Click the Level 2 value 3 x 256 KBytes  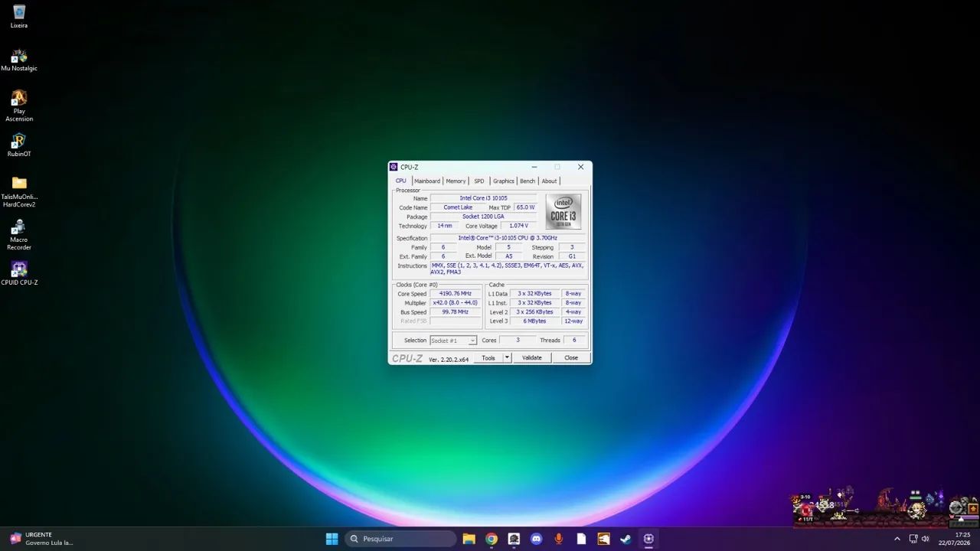[x=534, y=312]
